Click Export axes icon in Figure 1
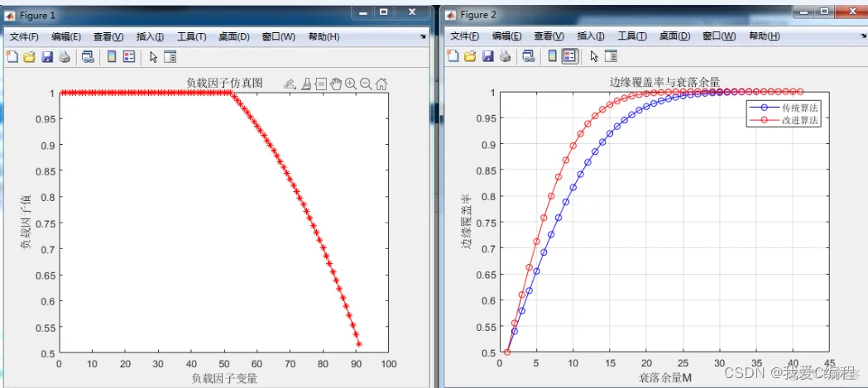This screenshot has width=868, height=388. click(290, 84)
